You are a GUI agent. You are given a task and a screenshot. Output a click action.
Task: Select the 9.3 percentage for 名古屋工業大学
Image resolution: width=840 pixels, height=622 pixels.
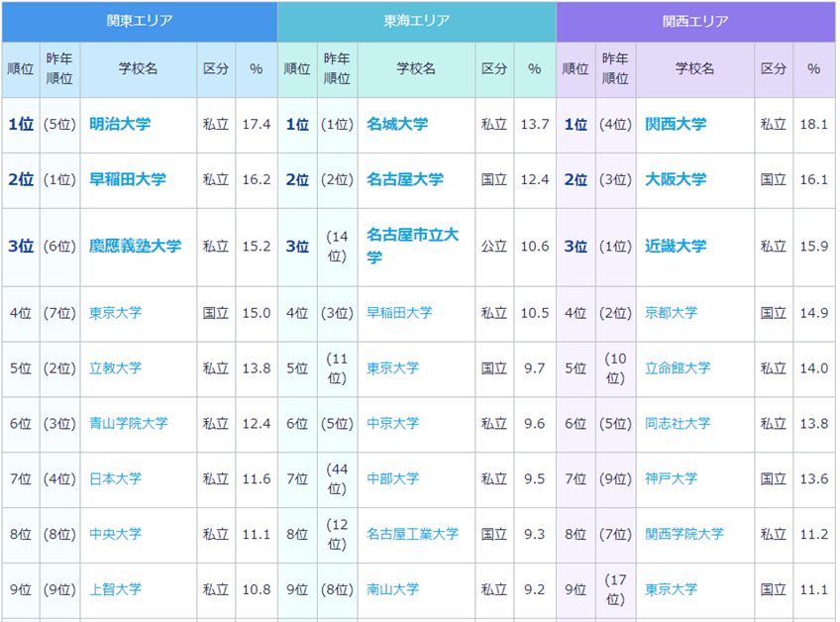tap(535, 534)
